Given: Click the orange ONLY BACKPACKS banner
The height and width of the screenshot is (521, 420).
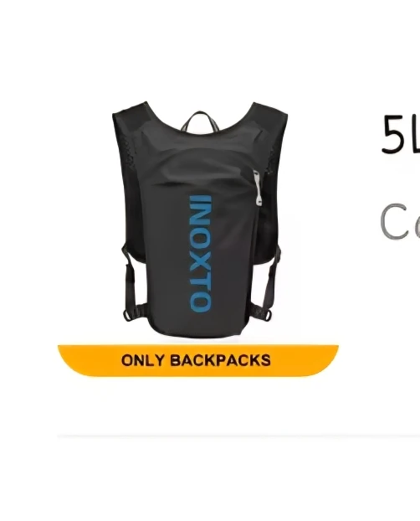Looking at the screenshot, I should [198, 360].
